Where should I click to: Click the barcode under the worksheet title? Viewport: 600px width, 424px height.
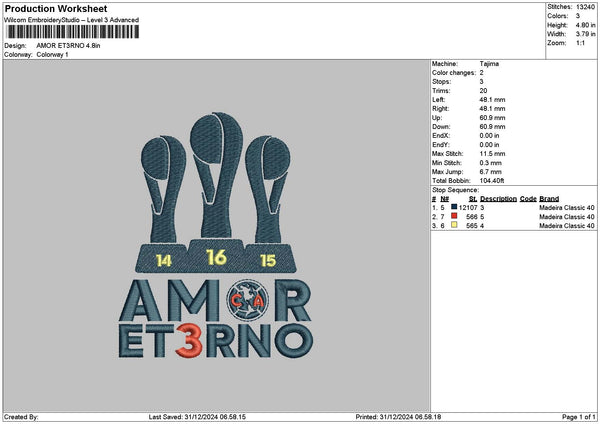click(x=73, y=32)
